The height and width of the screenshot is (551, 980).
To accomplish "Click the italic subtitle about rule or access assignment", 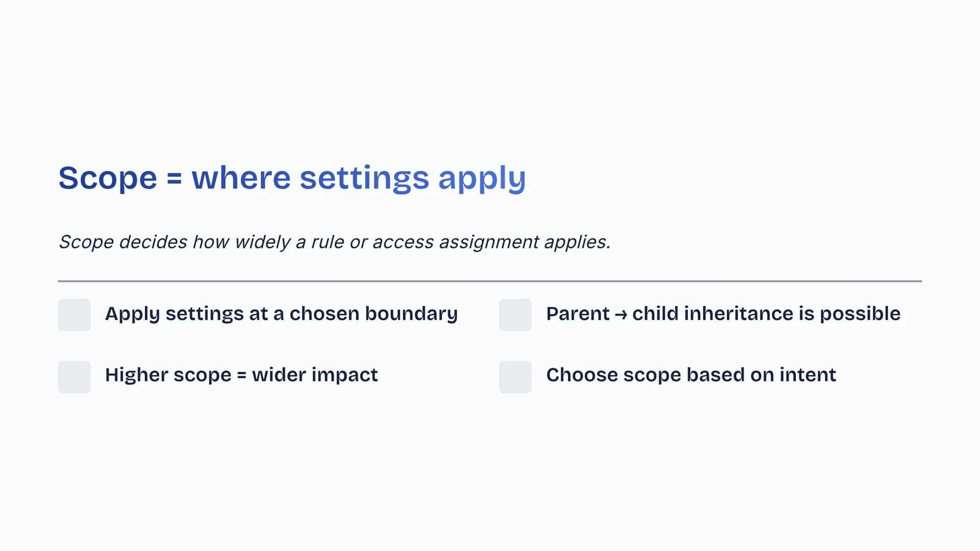I will [334, 242].
